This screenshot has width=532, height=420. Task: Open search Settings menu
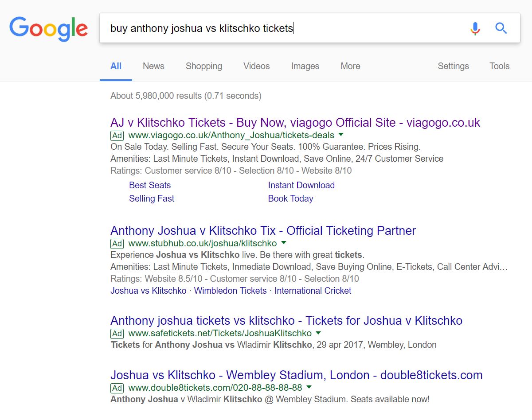click(453, 66)
